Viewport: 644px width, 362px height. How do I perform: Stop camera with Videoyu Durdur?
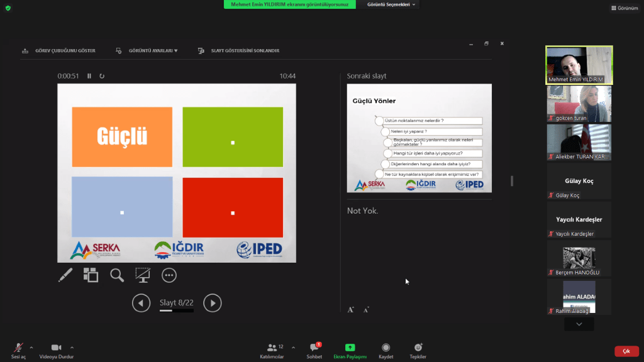[x=56, y=350]
